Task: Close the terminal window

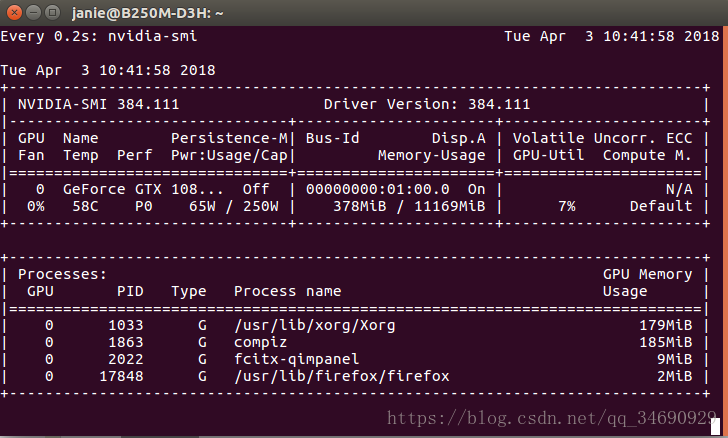Action: [x=14, y=13]
